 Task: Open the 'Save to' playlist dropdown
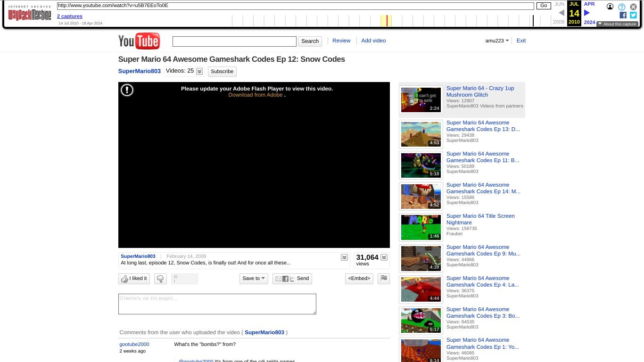tap(253, 279)
